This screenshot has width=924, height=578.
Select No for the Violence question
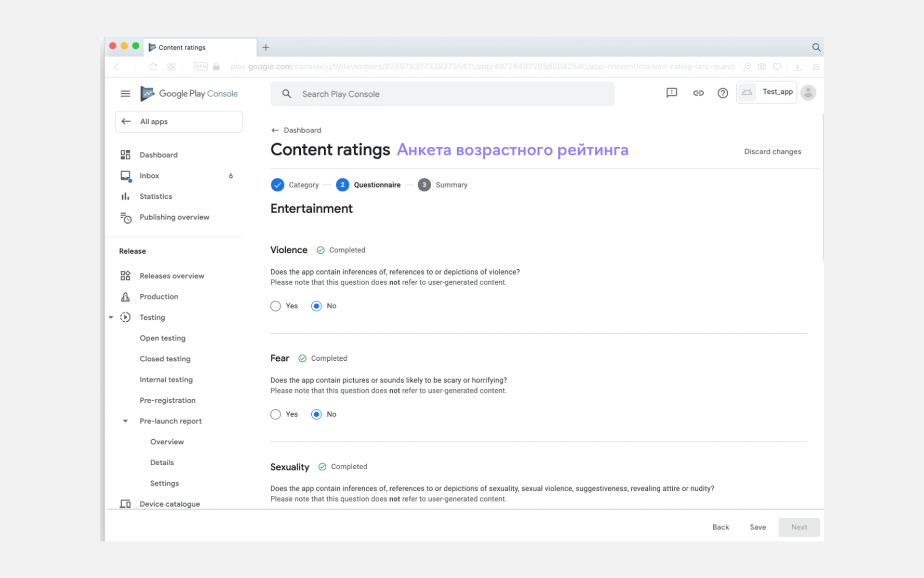[x=316, y=306]
